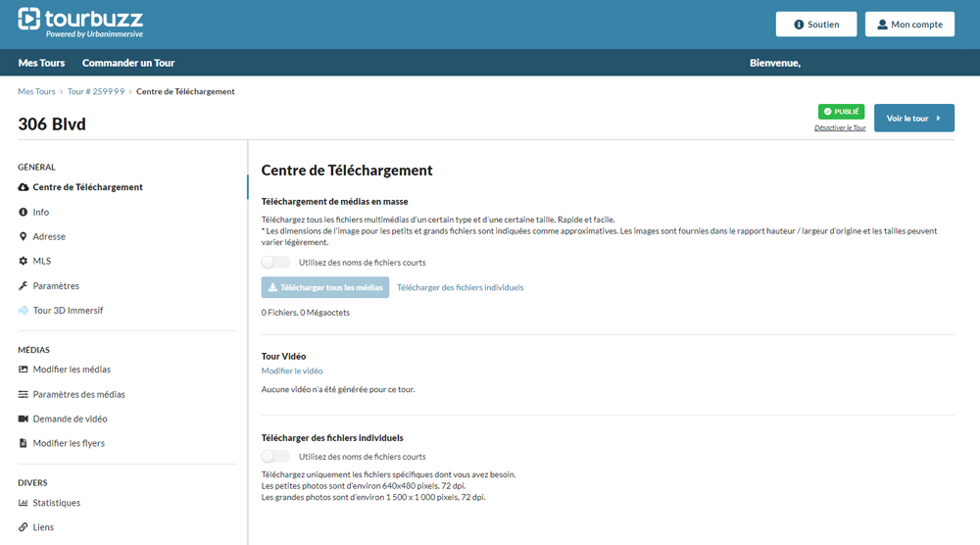Screen dimensions: 980x545
Task: Click the Voir le tour button
Action: point(913,119)
